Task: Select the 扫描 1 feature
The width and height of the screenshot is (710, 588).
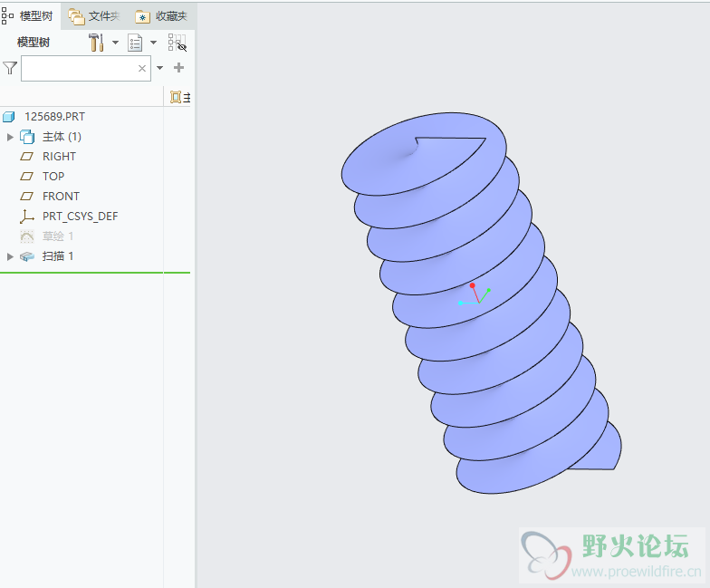Action: click(x=58, y=256)
